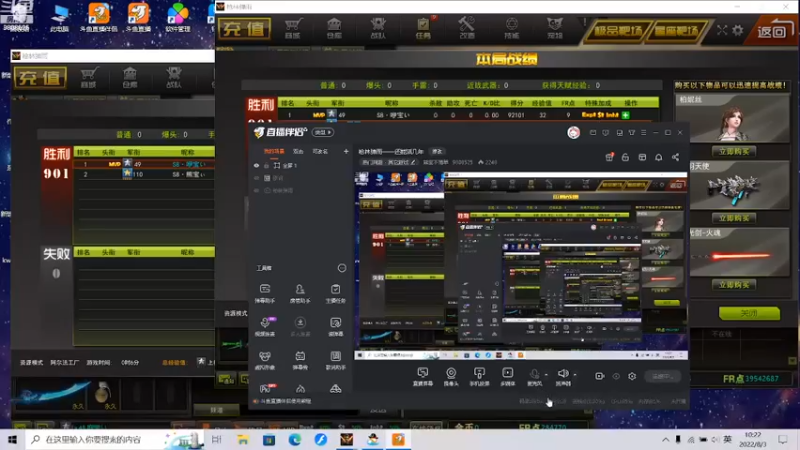Open the game settings gear next to 返回

(738, 30)
